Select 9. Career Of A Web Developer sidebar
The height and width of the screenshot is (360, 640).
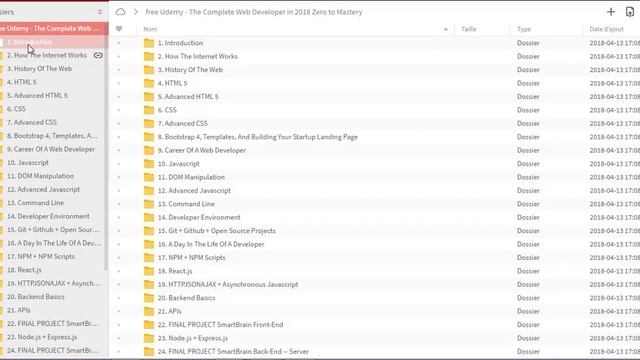[x=51, y=149]
